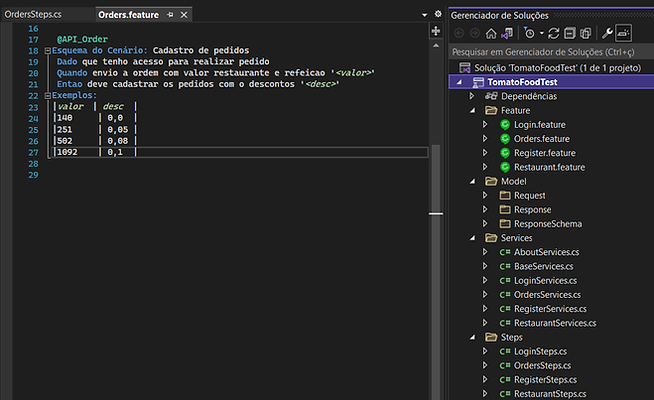Switch to the OrdersSteps.cs tab

(33, 15)
